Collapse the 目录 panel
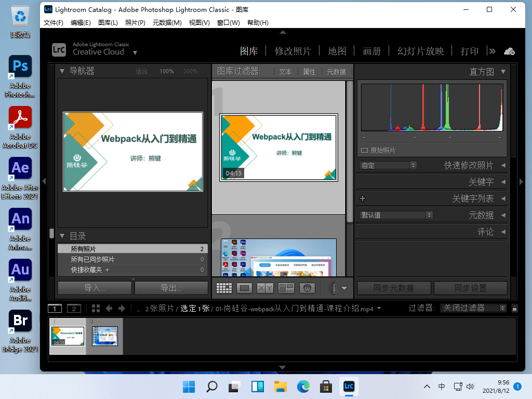532x399 pixels. (62, 236)
